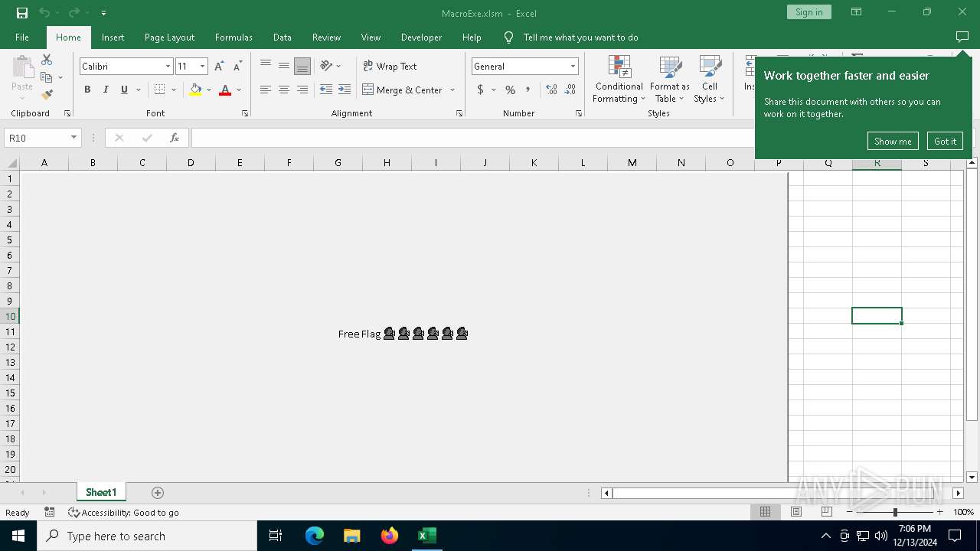Toggle bold formatting

pos(87,90)
